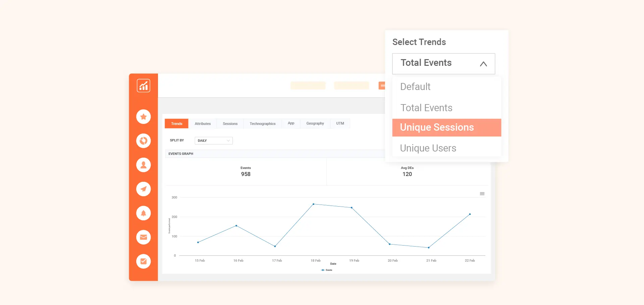644x305 pixels.
Task: Click the paper plane campaigns icon
Action: click(x=143, y=189)
